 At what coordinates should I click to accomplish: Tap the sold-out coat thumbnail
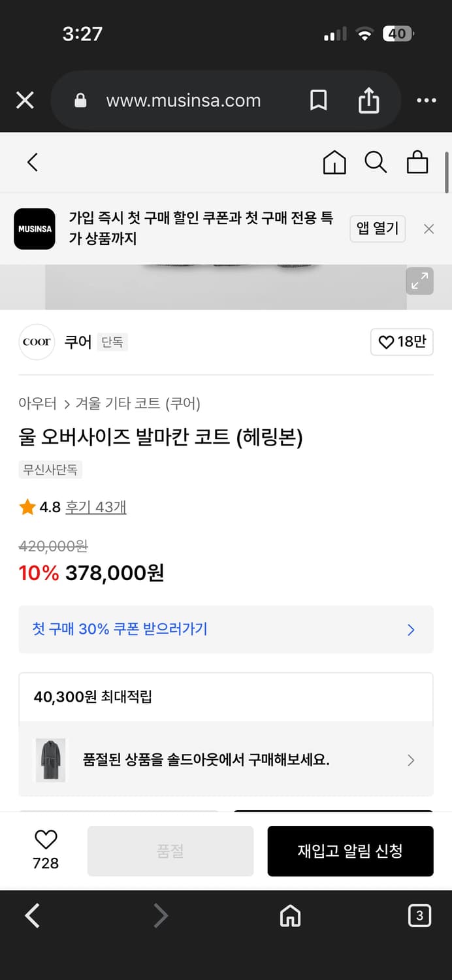(51, 760)
